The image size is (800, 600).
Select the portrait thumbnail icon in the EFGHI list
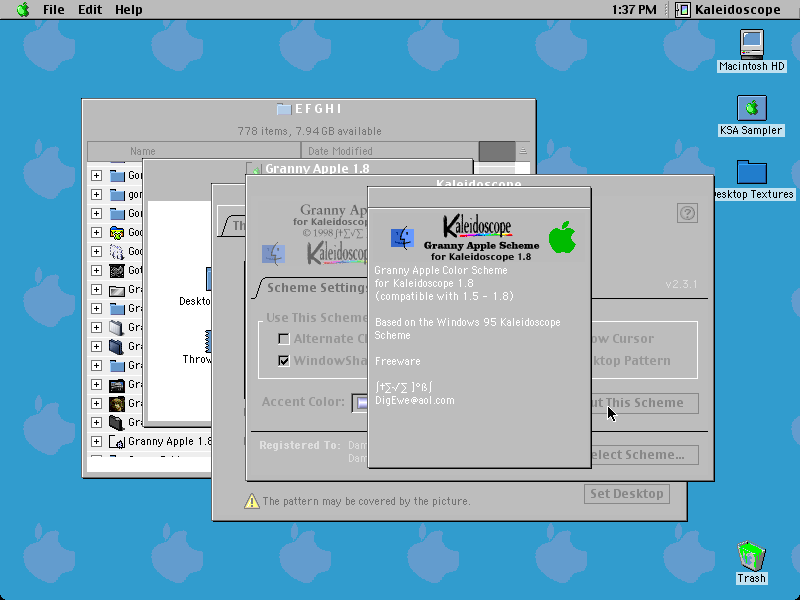pos(117,404)
